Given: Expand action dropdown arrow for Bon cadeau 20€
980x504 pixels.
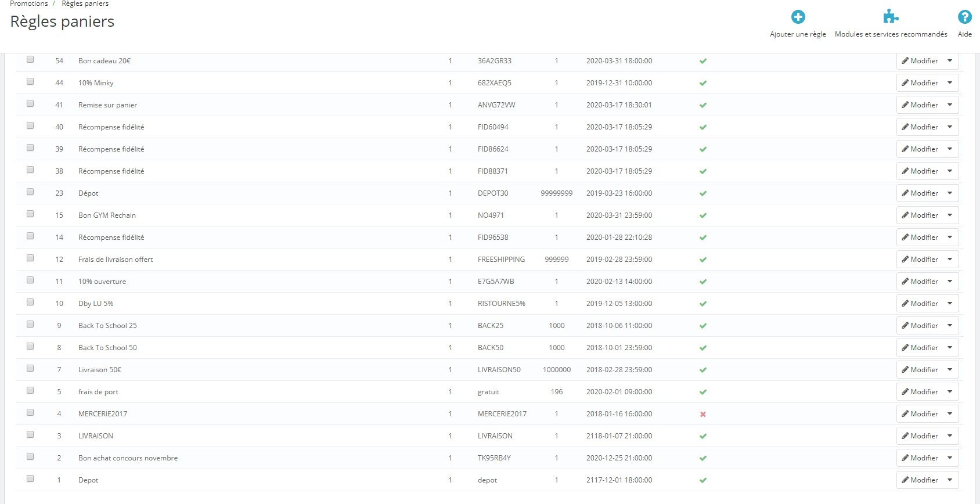Looking at the screenshot, I should coord(950,60).
